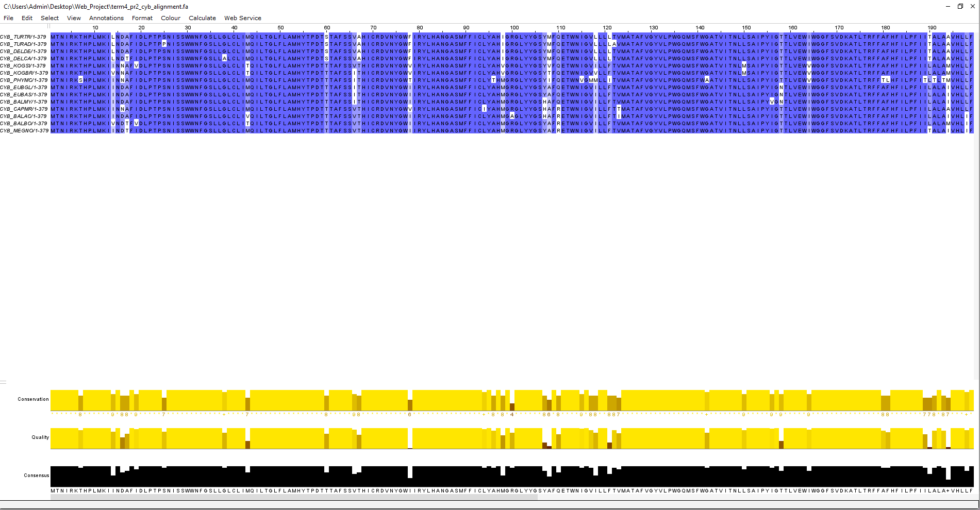The height and width of the screenshot is (510, 980).
Task: Expand the View menu
Action: [74, 18]
